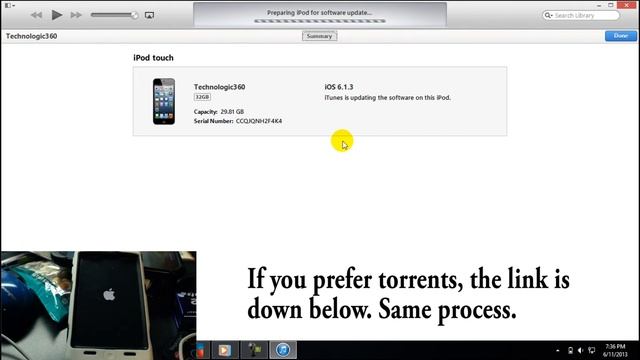The image size is (640, 360).
Task: Click the software update progress bar
Action: click(320, 21)
